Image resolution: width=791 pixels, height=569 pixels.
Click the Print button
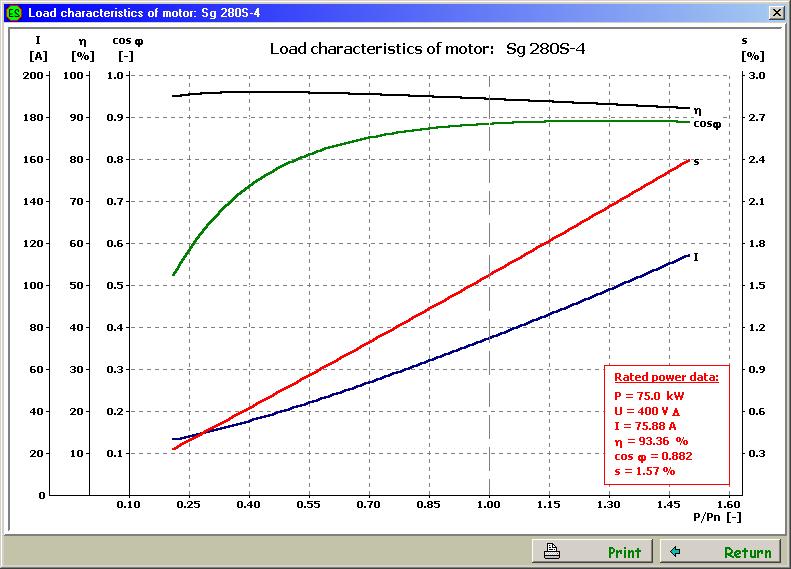(x=592, y=551)
